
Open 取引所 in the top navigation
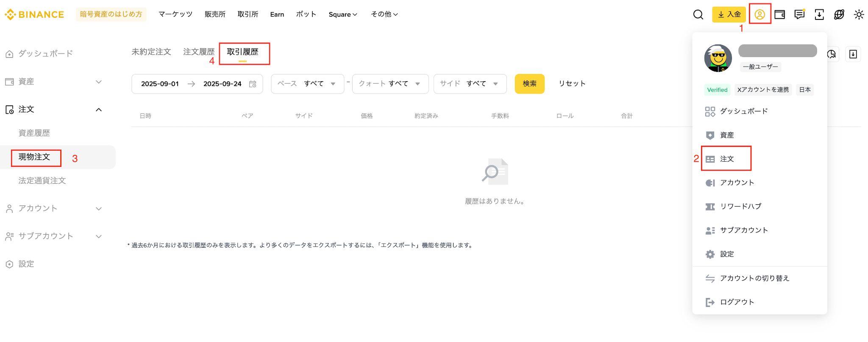click(248, 14)
